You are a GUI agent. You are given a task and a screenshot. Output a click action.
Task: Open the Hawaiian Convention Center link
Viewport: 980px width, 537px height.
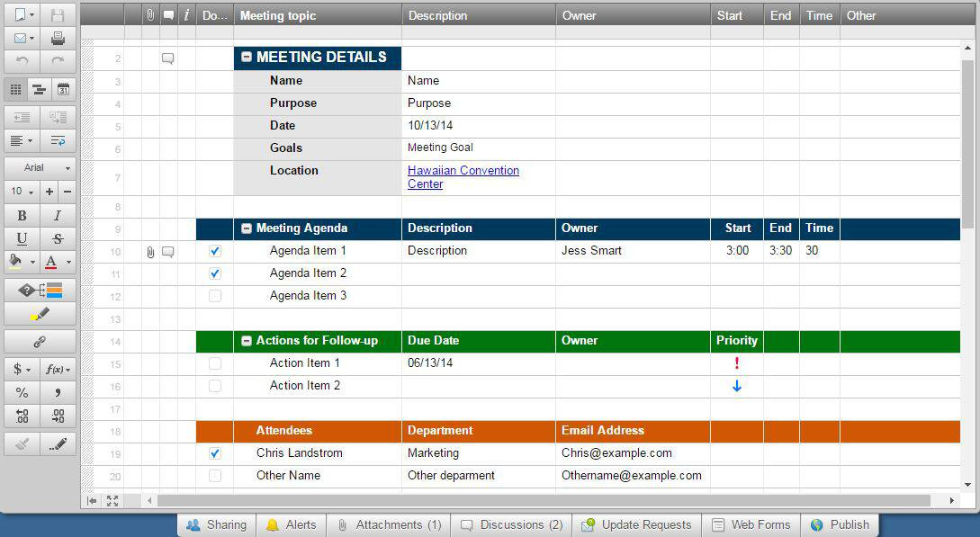coord(463,177)
